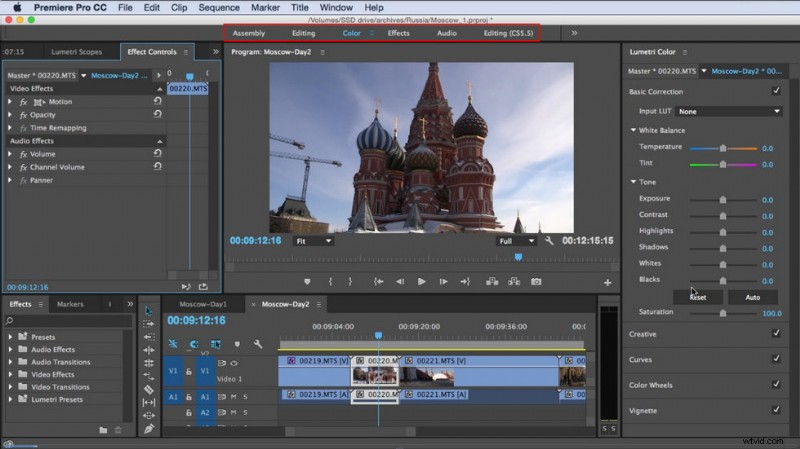This screenshot has height=449, width=800.
Task: Open the Input LUT dropdown
Action: (728, 111)
